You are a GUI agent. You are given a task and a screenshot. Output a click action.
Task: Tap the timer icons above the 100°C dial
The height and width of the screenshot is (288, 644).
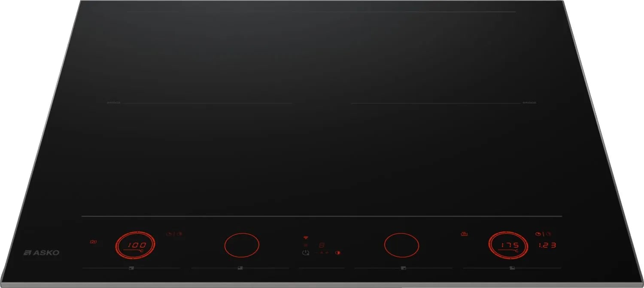click(174, 234)
